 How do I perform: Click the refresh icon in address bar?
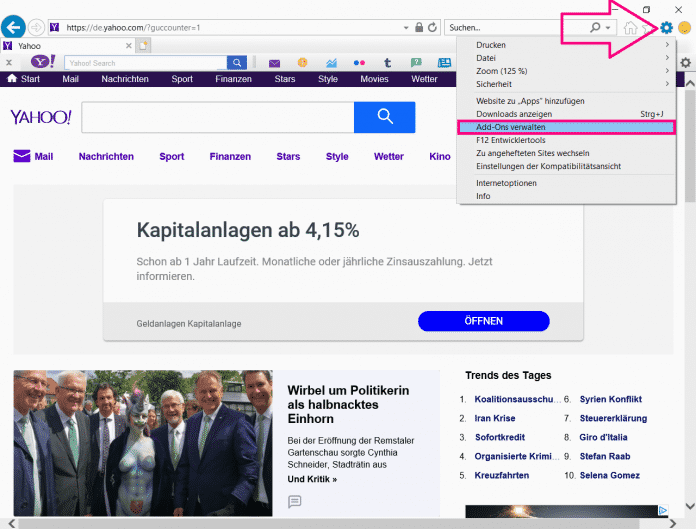pyautogui.click(x=434, y=27)
